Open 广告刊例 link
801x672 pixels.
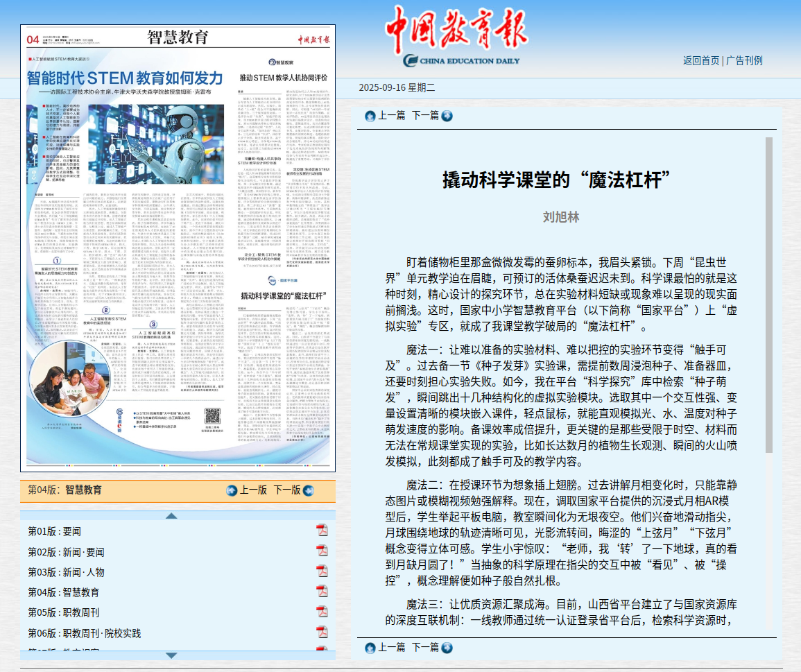tap(744, 60)
